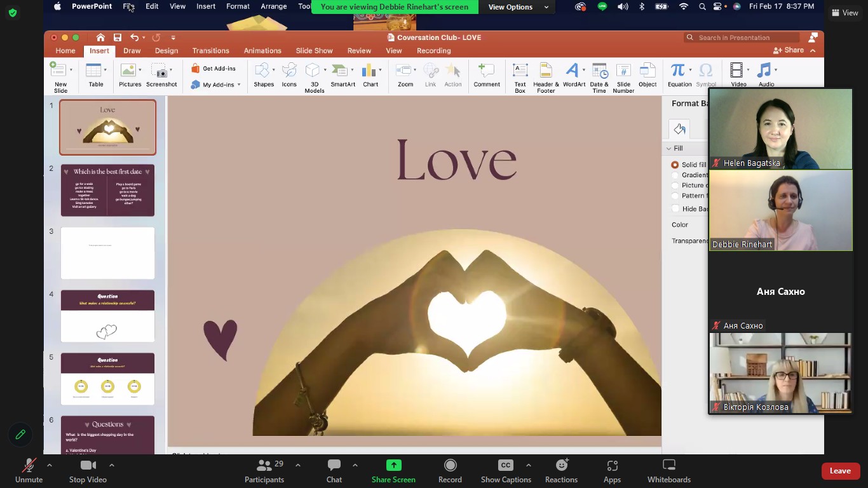Click the Reactions icon in Zoom toolbar
This screenshot has width=868, height=488.
[561, 470]
